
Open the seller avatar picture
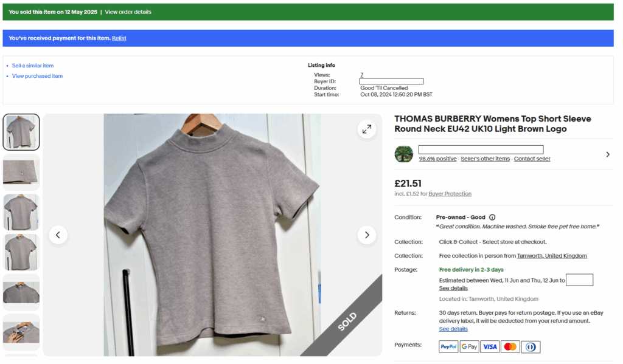(x=404, y=154)
